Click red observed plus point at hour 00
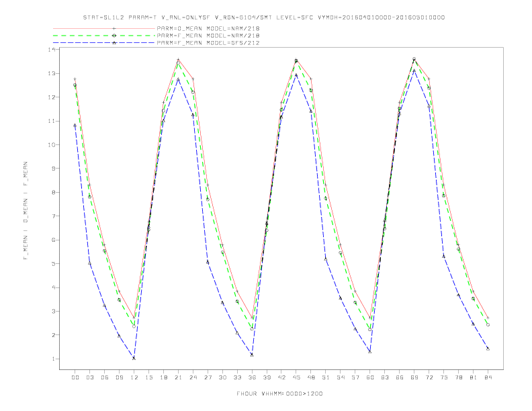 click(75, 79)
